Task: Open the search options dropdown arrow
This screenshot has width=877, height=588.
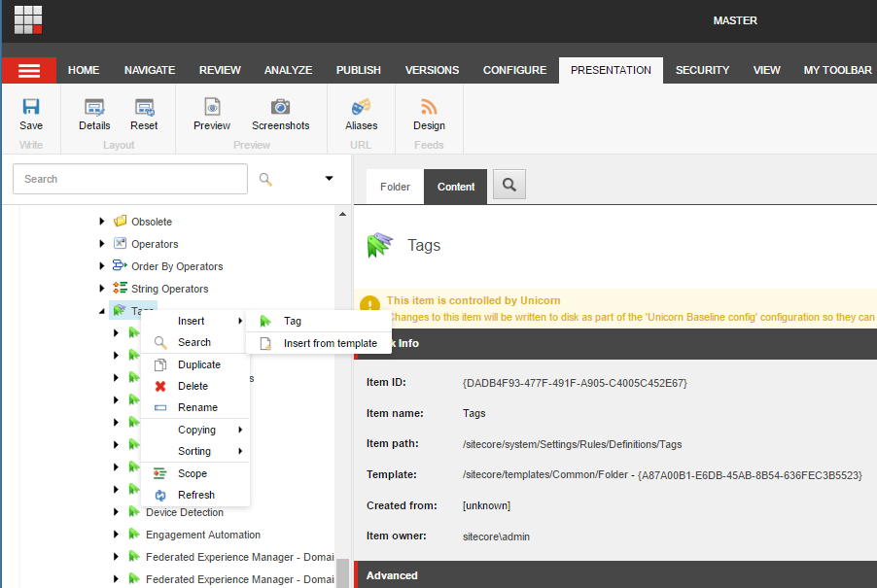Action: coord(329,179)
